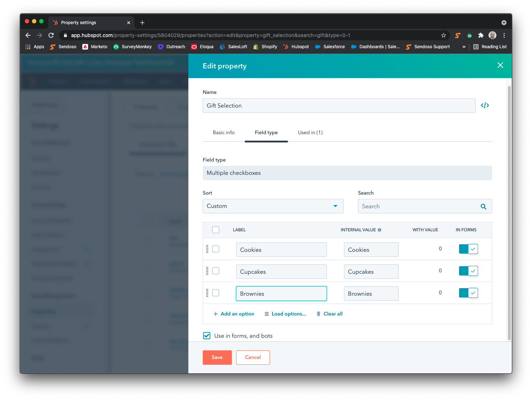532x400 pixels.
Task: Disable In Forms switch for Brownies
Action: [468, 293]
